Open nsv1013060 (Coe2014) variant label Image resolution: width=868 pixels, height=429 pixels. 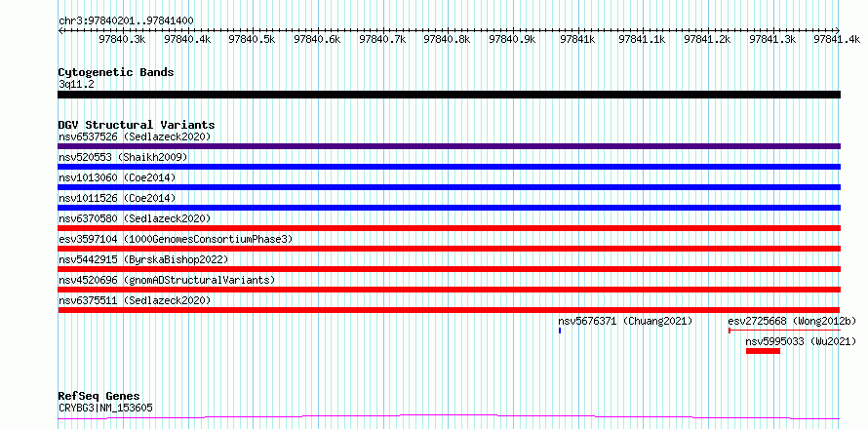tap(117, 177)
